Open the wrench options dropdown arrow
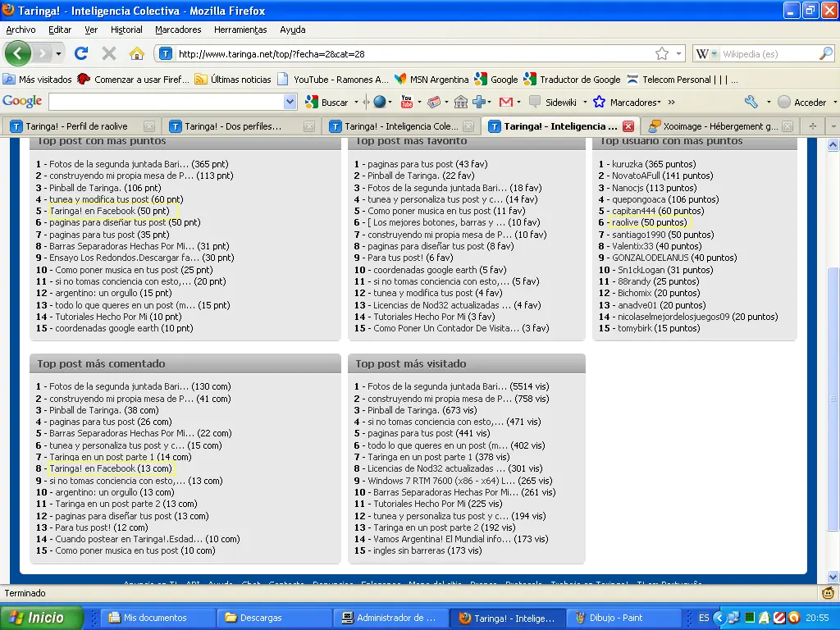The height and width of the screenshot is (630, 840). pos(769,102)
